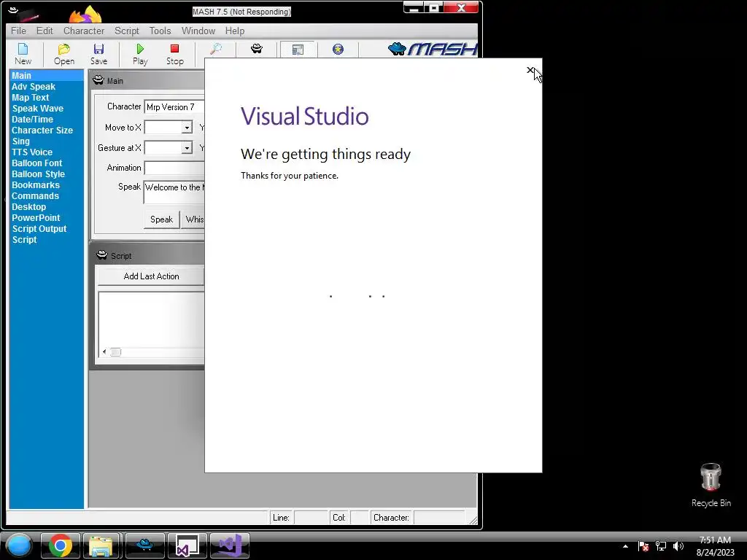
Task: Click the script scrollbar left arrow
Action: pyautogui.click(x=104, y=352)
